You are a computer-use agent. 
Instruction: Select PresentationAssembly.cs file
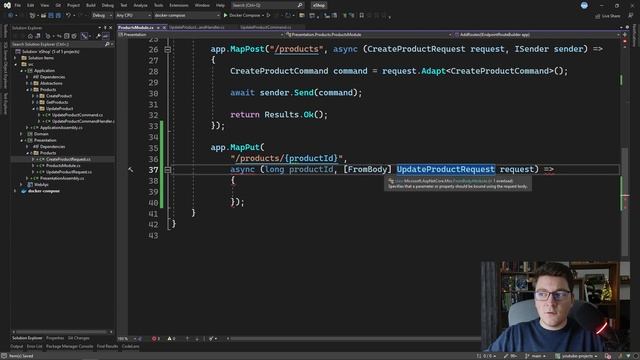tap(62, 178)
